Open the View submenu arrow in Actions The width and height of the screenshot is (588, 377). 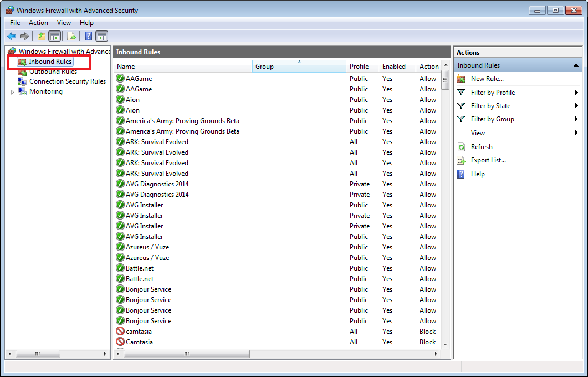click(x=576, y=133)
